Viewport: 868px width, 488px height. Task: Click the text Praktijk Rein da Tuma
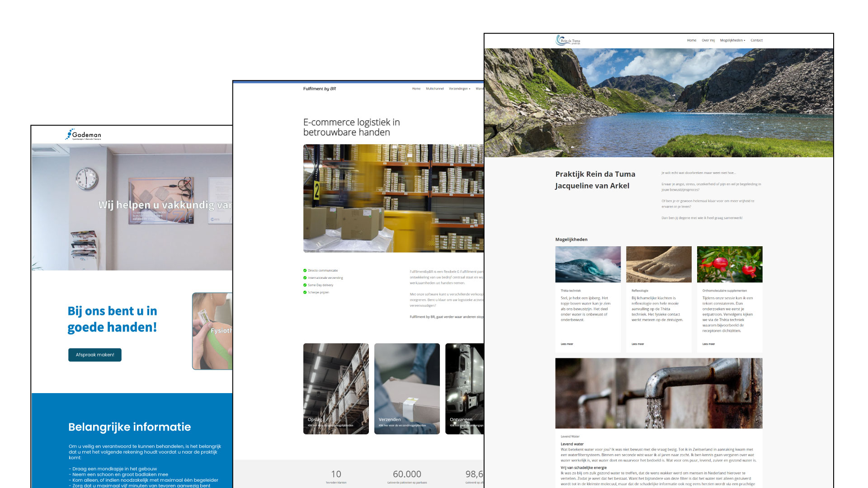pyautogui.click(x=595, y=174)
